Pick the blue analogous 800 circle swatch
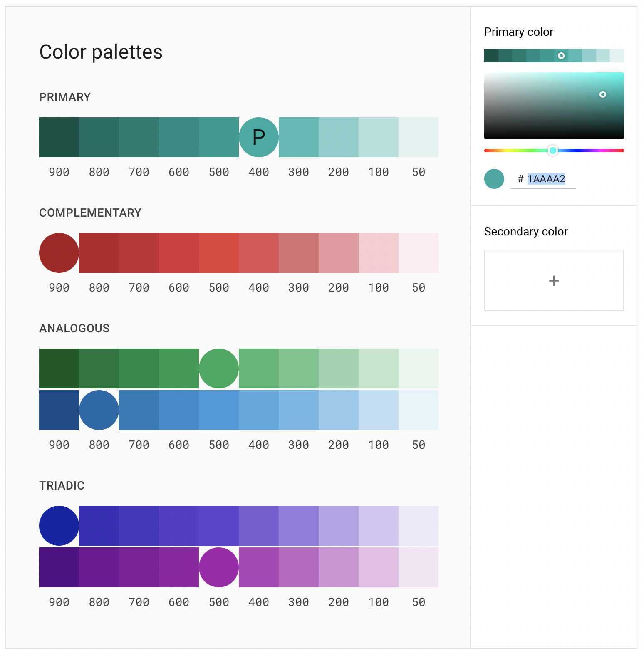This screenshot has height=653, width=644. click(x=99, y=410)
